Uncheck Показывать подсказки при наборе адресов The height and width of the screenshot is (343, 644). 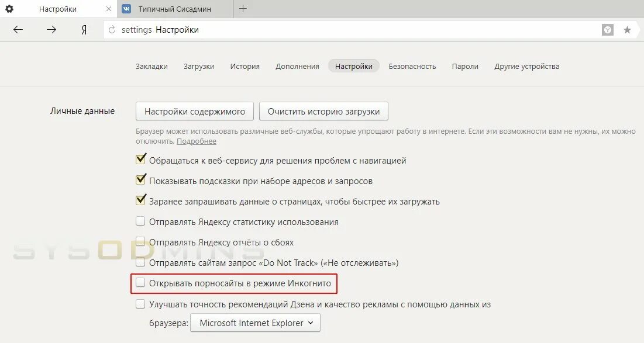(x=140, y=180)
